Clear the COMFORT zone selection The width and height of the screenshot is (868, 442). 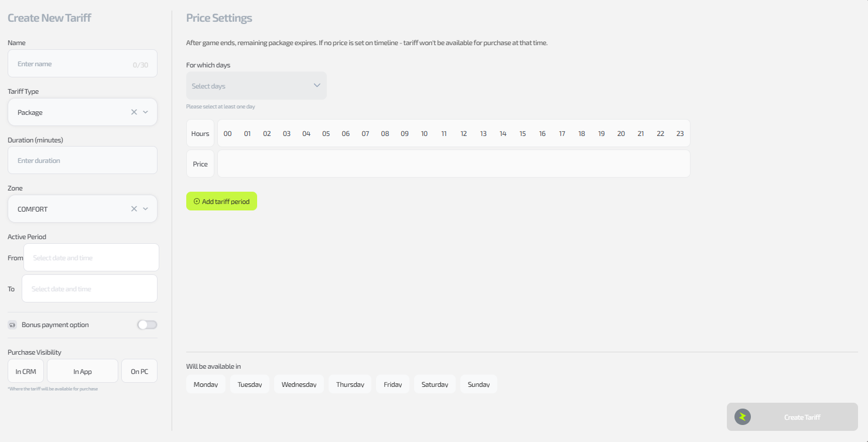click(134, 209)
